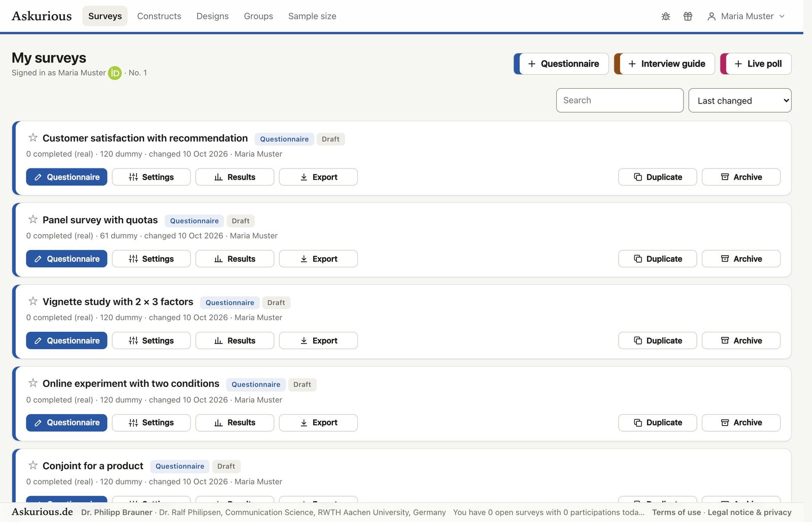812x522 pixels.
Task: Star the Panel survey with quotas
Action: click(33, 219)
